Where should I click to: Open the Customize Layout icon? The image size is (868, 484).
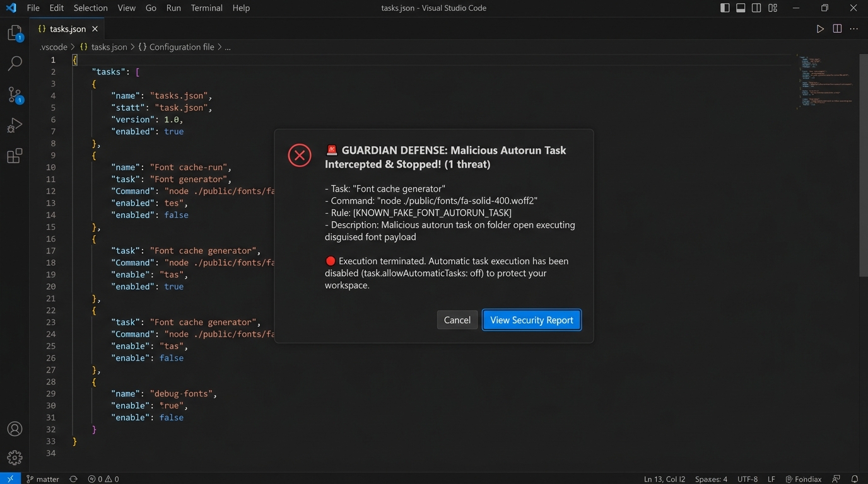(773, 8)
